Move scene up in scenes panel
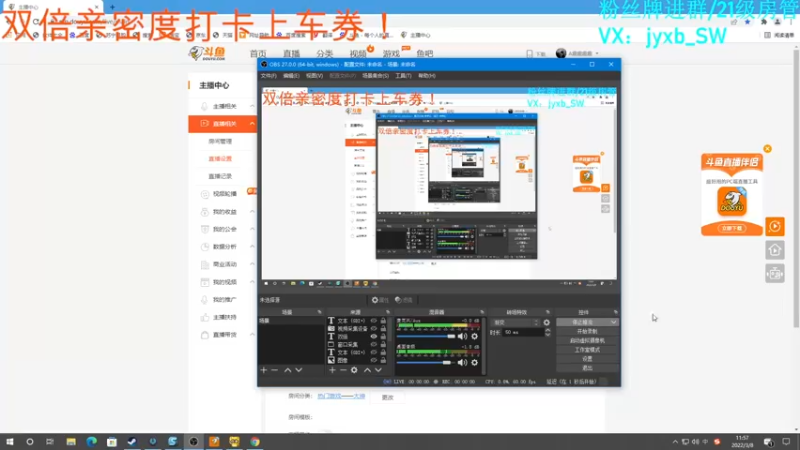The width and height of the screenshot is (800, 450). point(288,370)
